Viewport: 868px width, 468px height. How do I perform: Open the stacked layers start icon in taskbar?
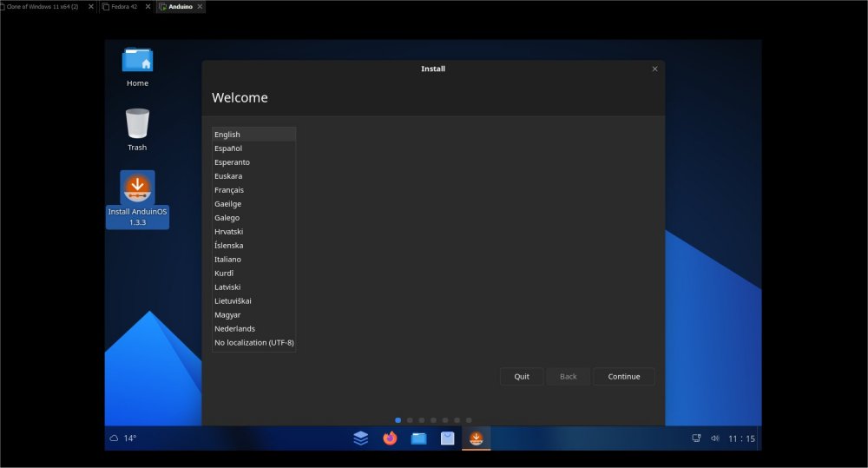361,438
